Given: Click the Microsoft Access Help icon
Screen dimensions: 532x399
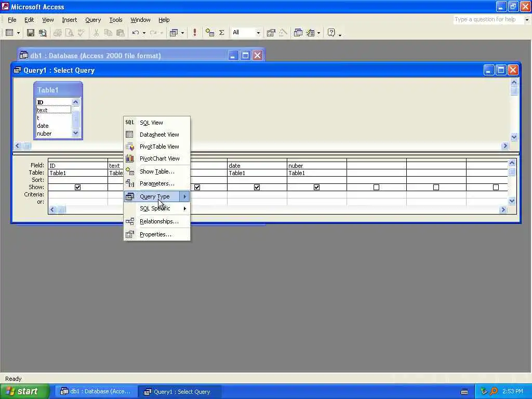Looking at the screenshot, I should tap(331, 33).
